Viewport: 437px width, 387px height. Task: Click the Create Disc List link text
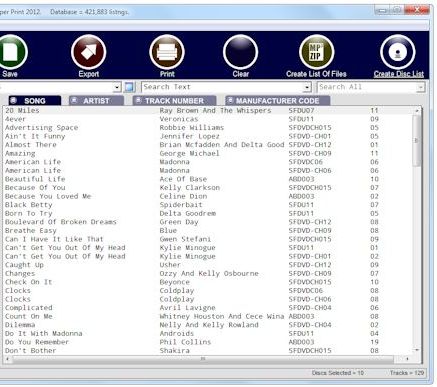[399, 74]
